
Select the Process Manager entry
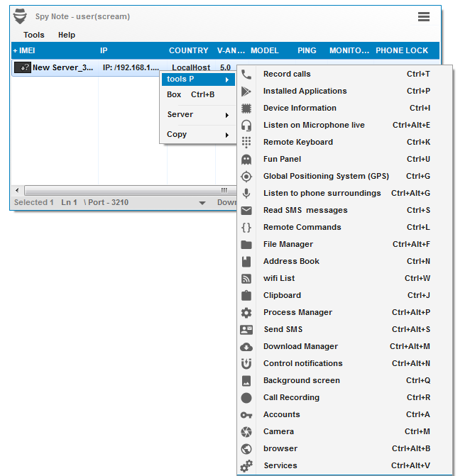[297, 312]
